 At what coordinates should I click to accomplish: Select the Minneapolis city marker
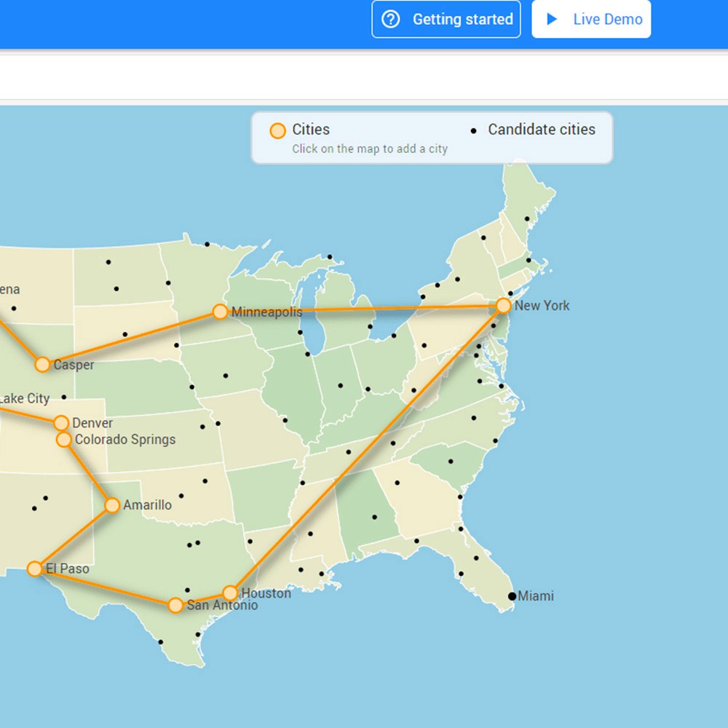pyautogui.click(x=220, y=312)
